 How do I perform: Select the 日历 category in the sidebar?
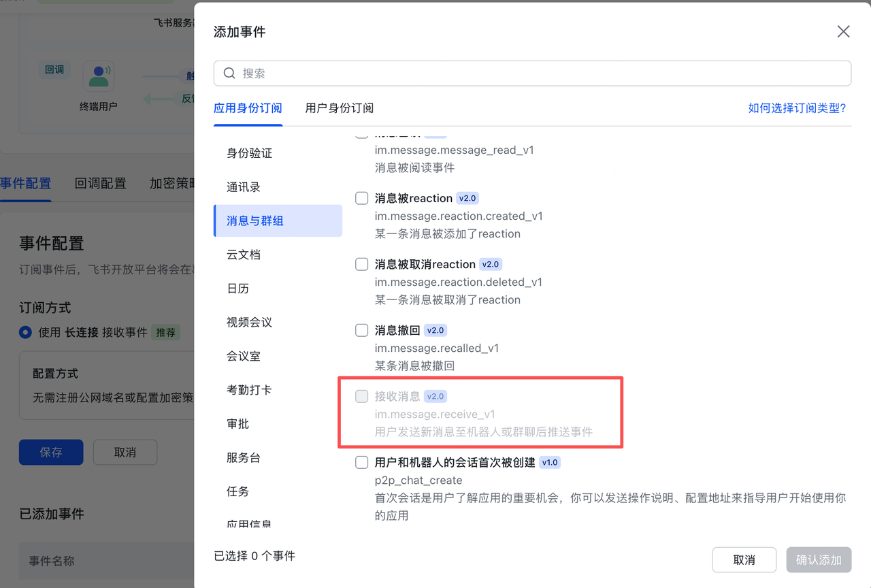[237, 288]
